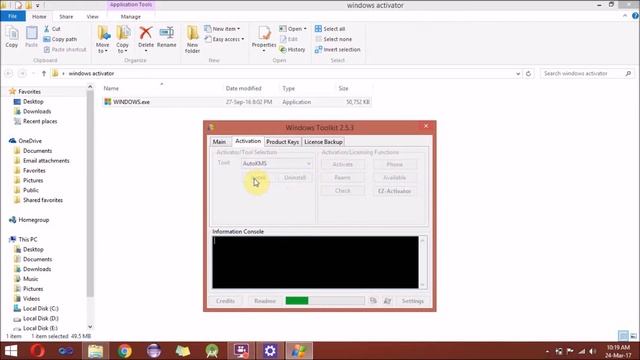Refresh the folder view
Image resolution: width=640 pixels, height=360 pixels.
(x=528, y=73)
